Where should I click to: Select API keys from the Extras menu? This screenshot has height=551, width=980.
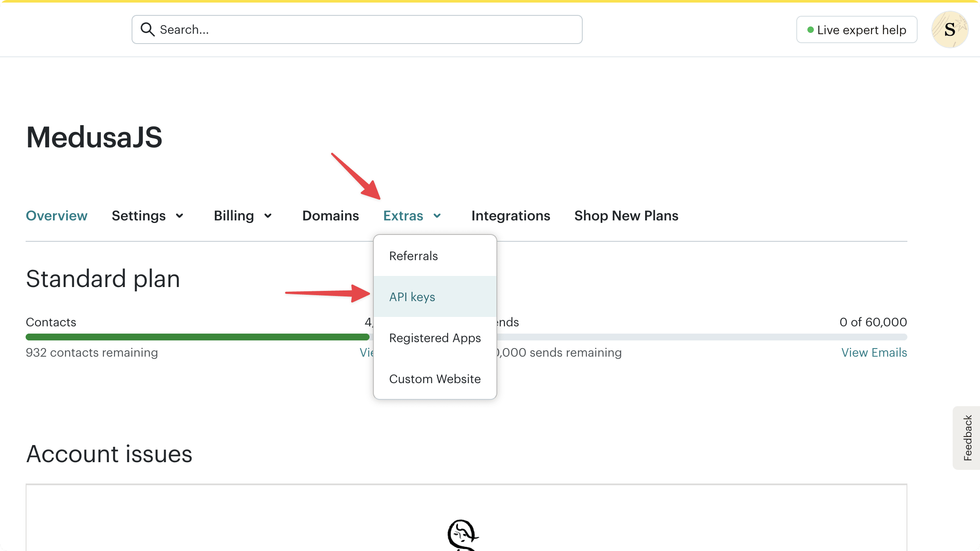(x=412, y=296)
